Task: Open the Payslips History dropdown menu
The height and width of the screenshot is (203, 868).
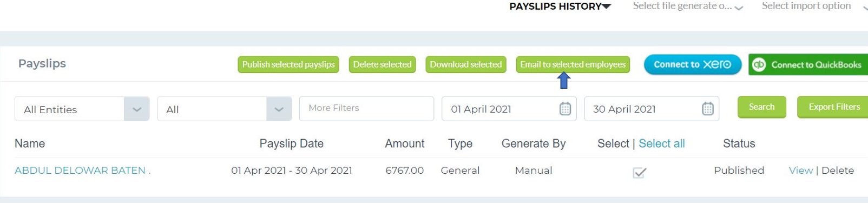Action: tap(560, 6)
